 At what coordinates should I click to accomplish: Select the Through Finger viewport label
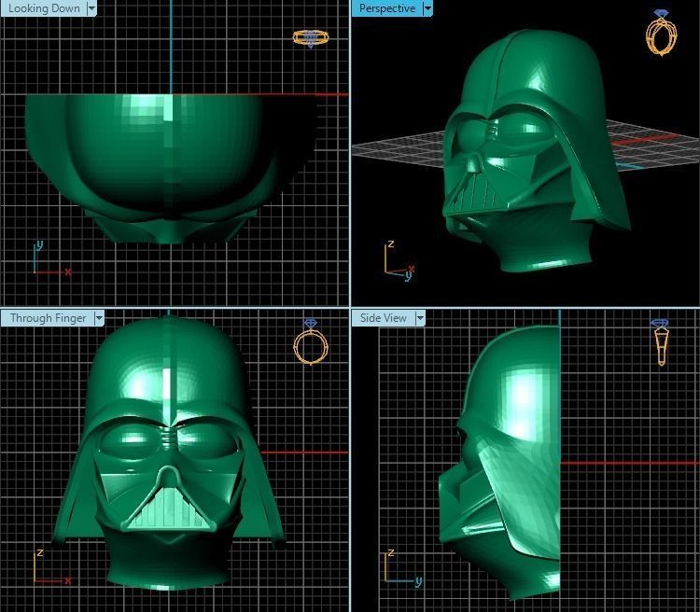[x=48, y=318]
